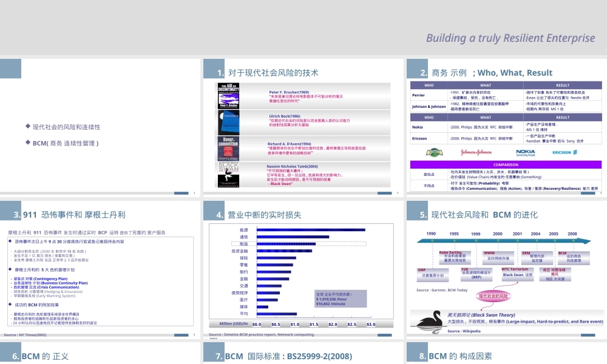The image size is (607, 364).
Task: Click the Ericsson cell in the WHO column
Action: 429,138
